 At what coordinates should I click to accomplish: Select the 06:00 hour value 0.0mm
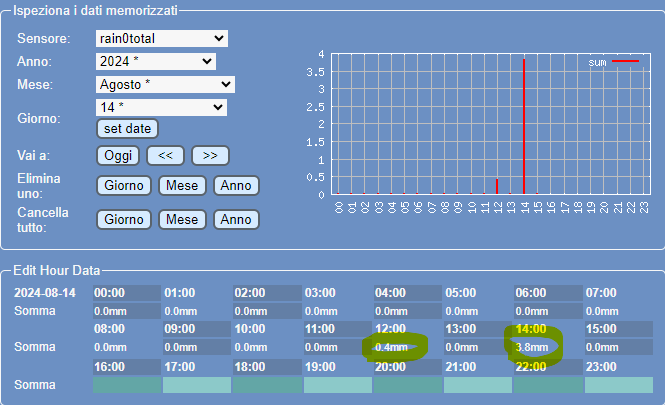point(548,311)
